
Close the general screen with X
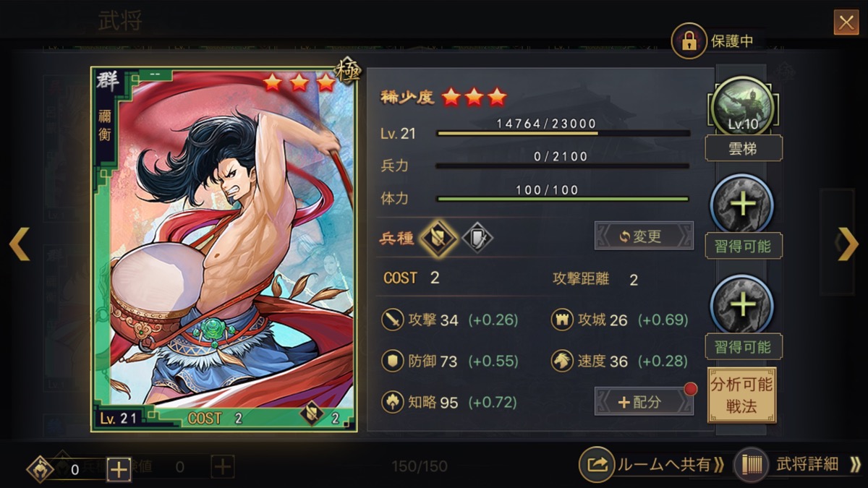pyautogui.click(x=846, y=22)
